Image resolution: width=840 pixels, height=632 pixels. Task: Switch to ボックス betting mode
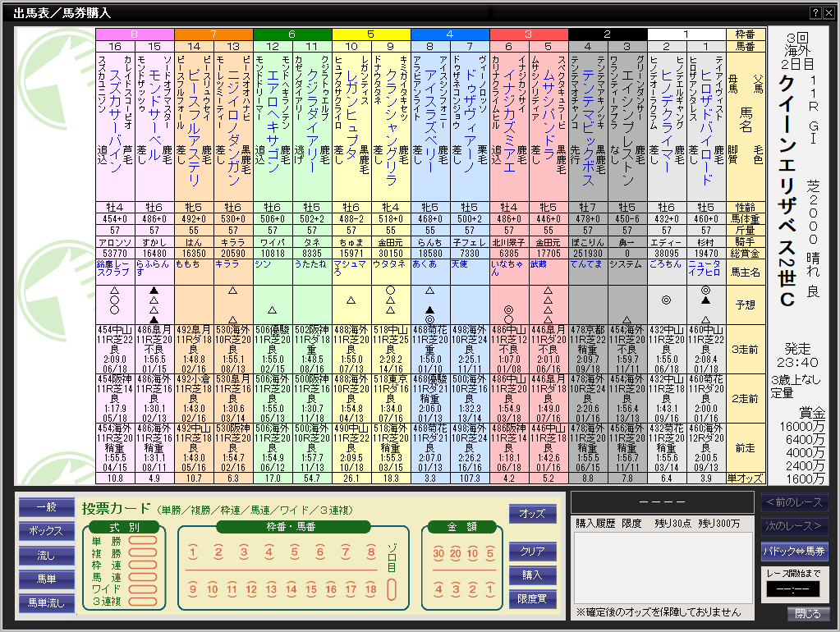tap(47, 531)
